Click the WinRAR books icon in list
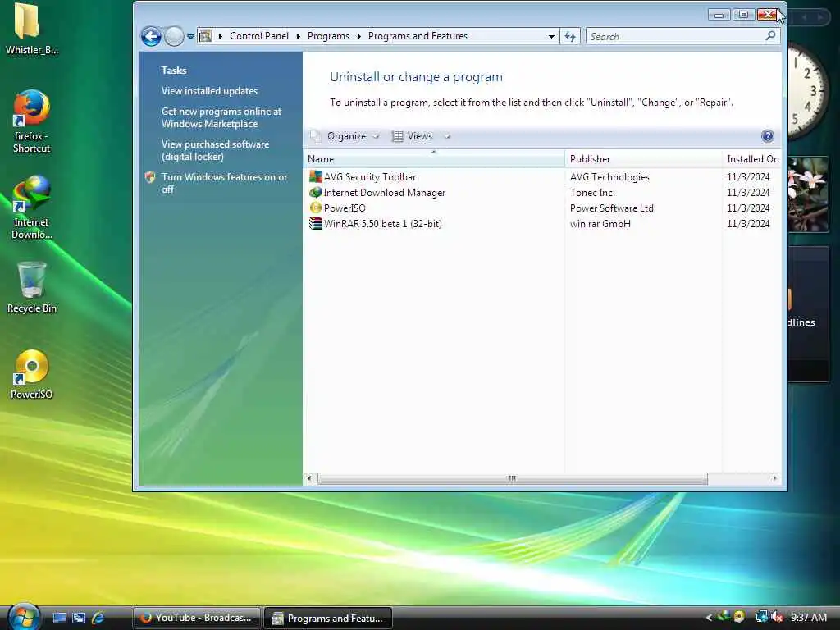840x630 pixels. coord(316,223)
